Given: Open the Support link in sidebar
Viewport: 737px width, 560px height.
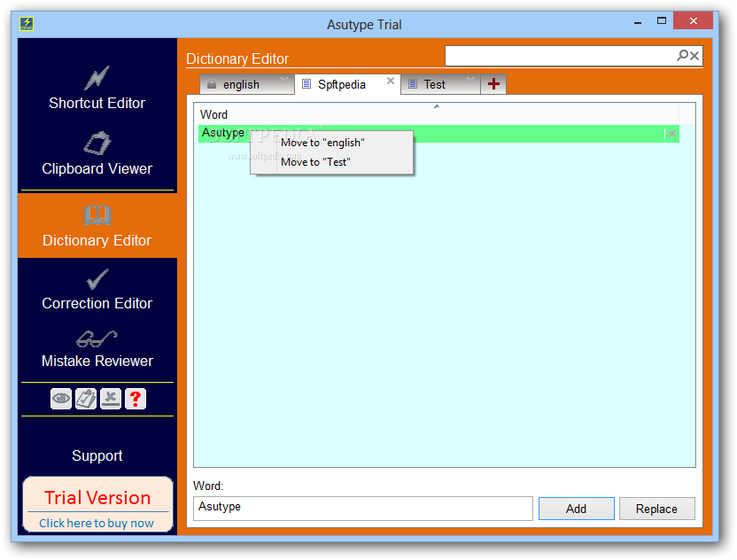Looking at the screenshot, I should tap(97, 455).
